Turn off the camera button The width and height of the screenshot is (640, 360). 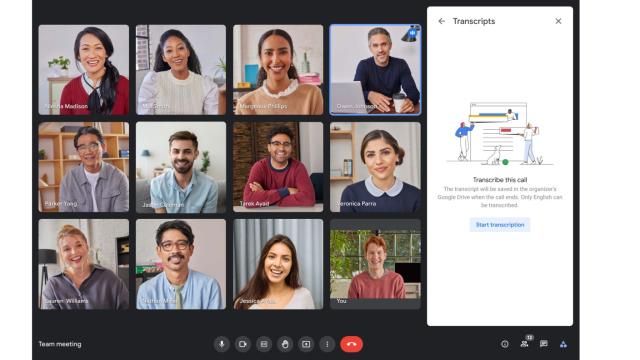[243, 344]
